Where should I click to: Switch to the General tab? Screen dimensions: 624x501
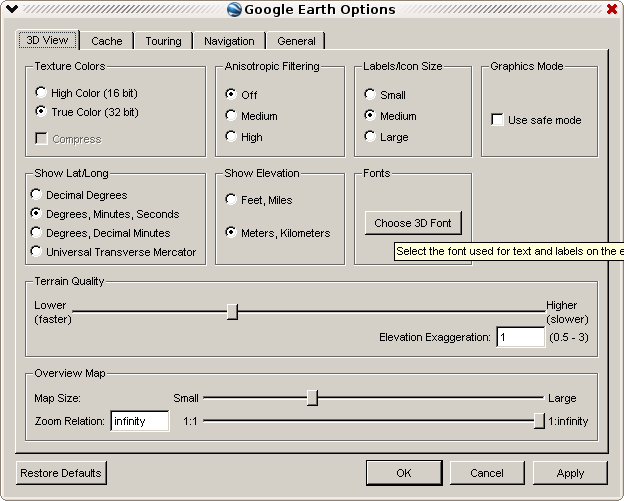click(296, 41)
